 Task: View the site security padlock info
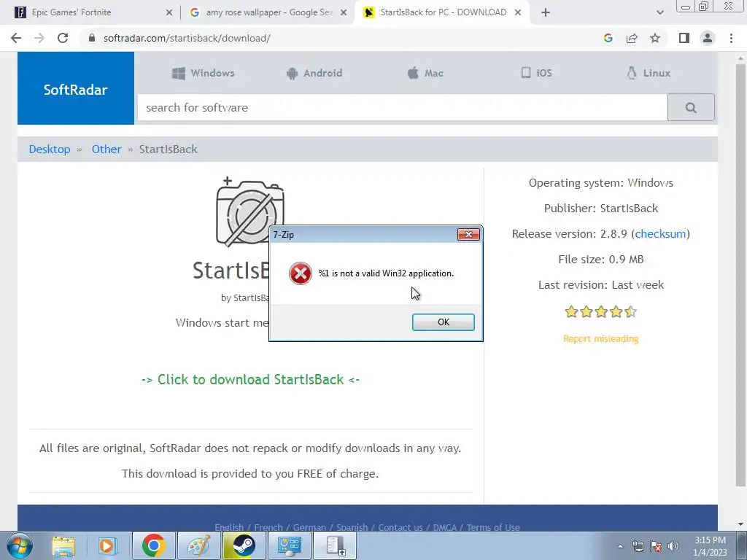click(92, 38)
